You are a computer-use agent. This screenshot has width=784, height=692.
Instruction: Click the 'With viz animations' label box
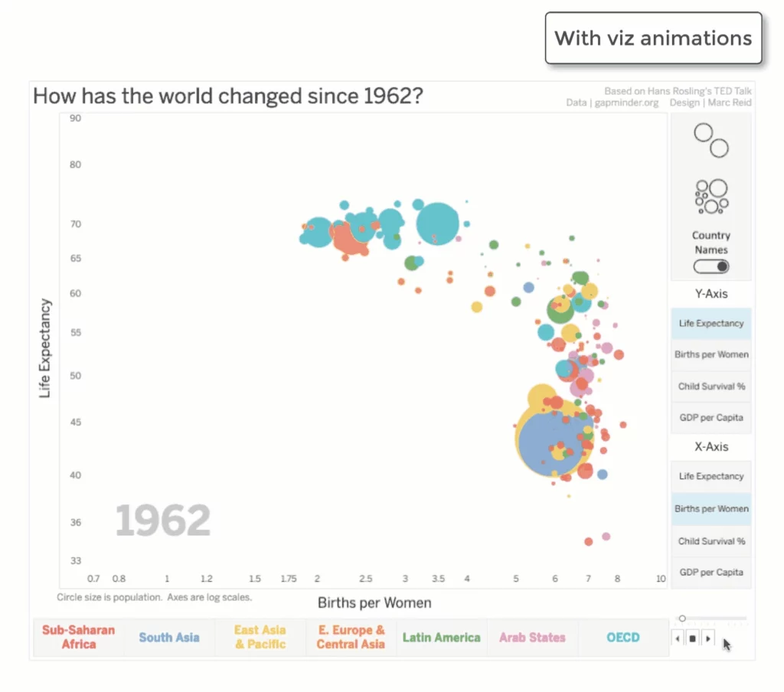click(x=654, y=38)
